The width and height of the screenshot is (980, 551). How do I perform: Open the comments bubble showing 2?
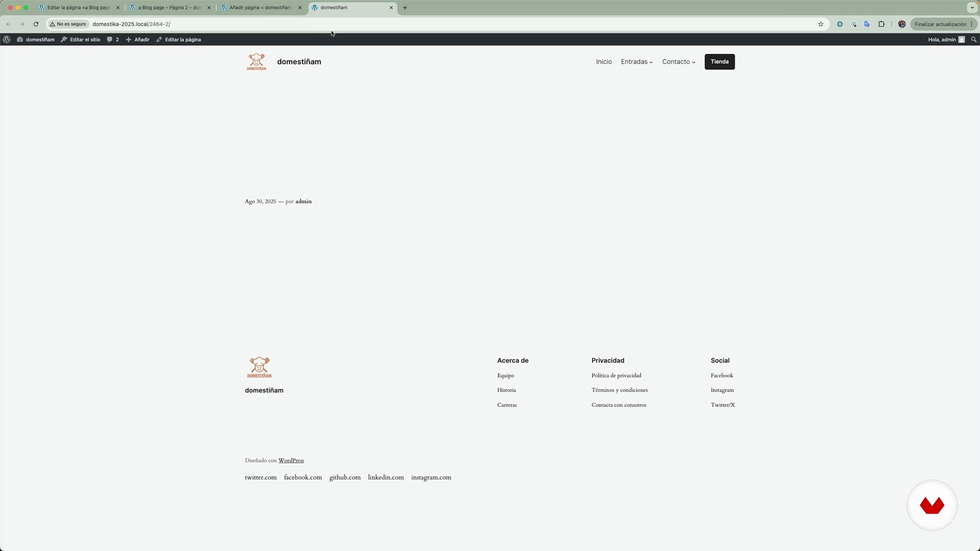[113, 40]
